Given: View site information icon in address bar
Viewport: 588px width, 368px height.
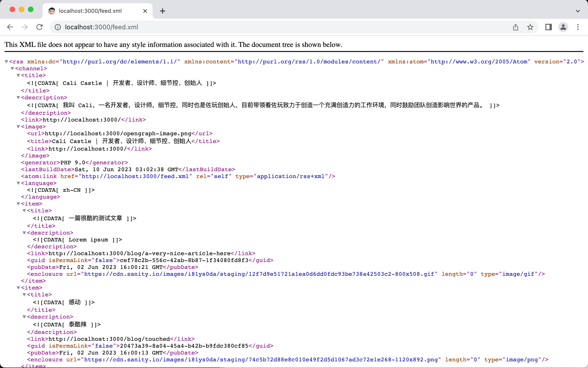Looking at the screenshot, I should click(x=58, y=27).
